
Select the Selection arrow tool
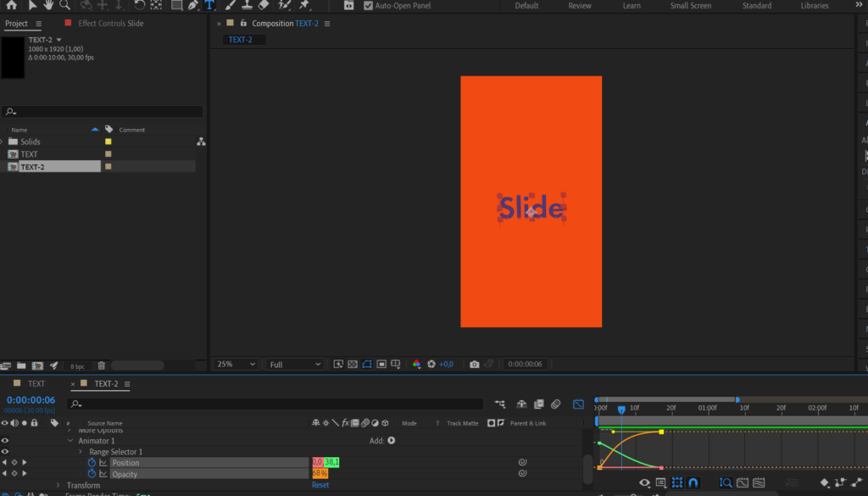point(32,5)
